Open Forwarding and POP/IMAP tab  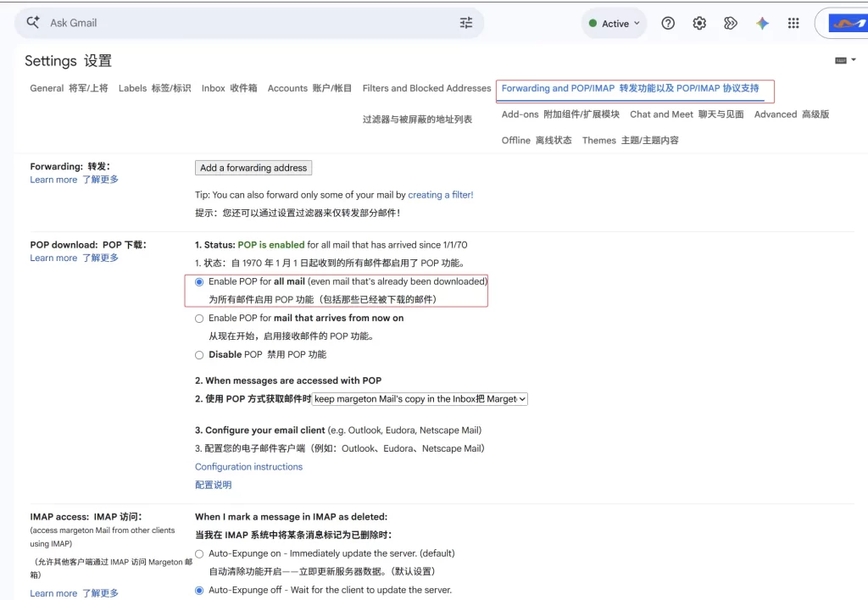630,88
